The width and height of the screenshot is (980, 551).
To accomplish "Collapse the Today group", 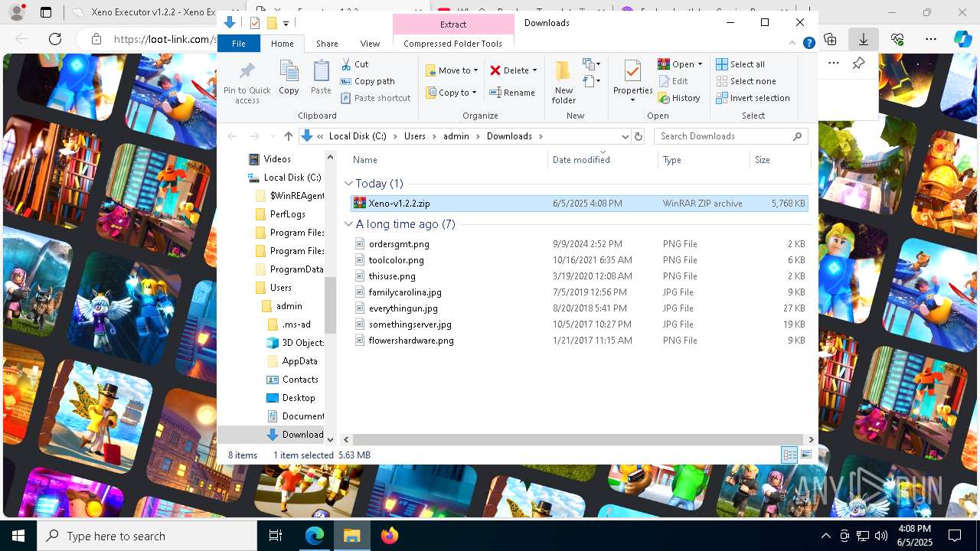I will click(349, 184).
